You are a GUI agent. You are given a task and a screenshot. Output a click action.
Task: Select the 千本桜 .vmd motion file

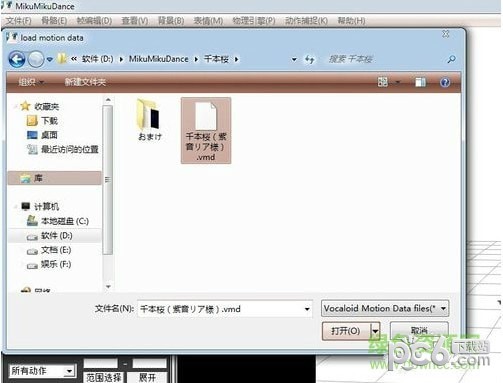point(206,130)
